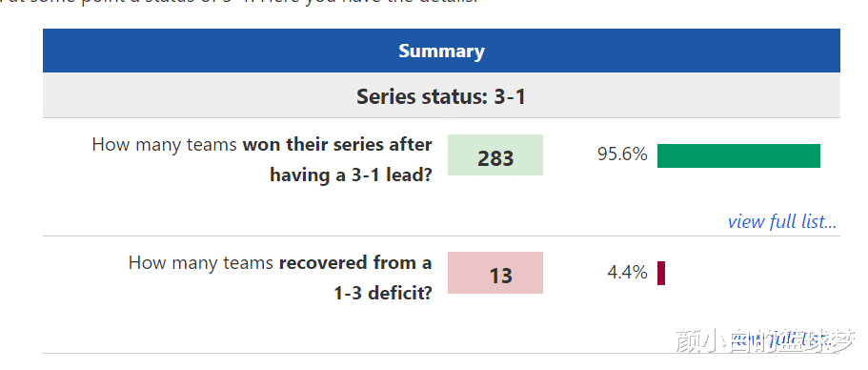Click 'won their series after' bold text

coord(337,145)
